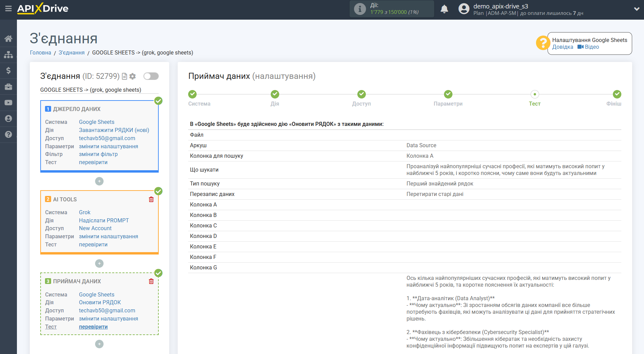The width and height of the screenshot is (644, 354).
Task: Go to the Параметри step
Action: pyautogui.click(x=448, y=94)
